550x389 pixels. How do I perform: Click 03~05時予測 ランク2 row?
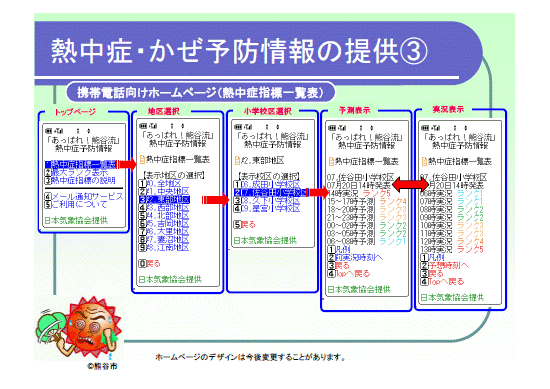(x=367, y=234)
